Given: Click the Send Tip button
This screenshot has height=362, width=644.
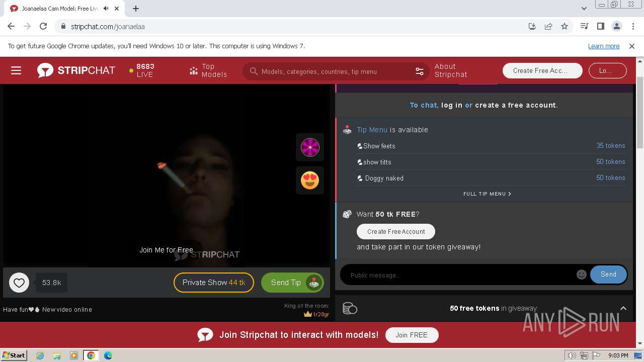Looking at the screenshot, I should point(292,283).
